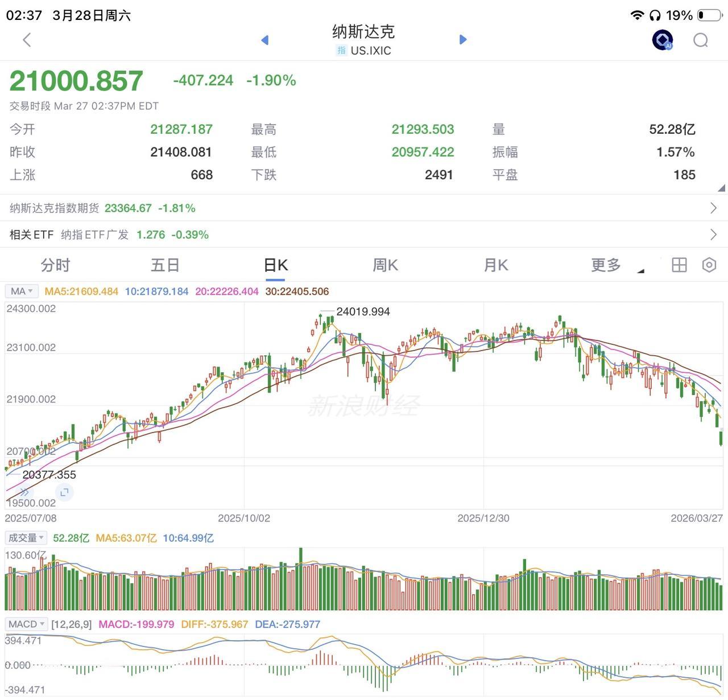Switch to 分时 tab
728x700 pixels.
pyautogui.click(x=55, y=265)
